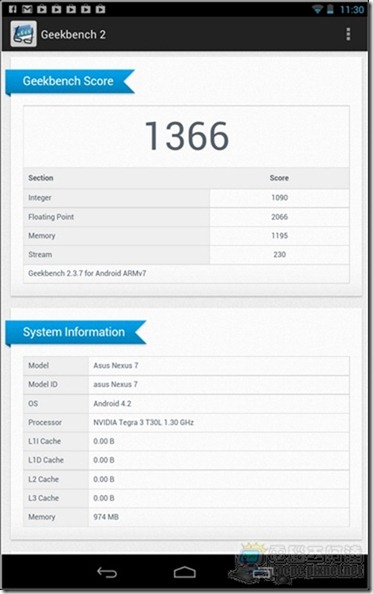Image resolution: width=373 pixels, height=594 pixels.
Task: Tap the mail notification icon in status bar
Action: (27, 9)
